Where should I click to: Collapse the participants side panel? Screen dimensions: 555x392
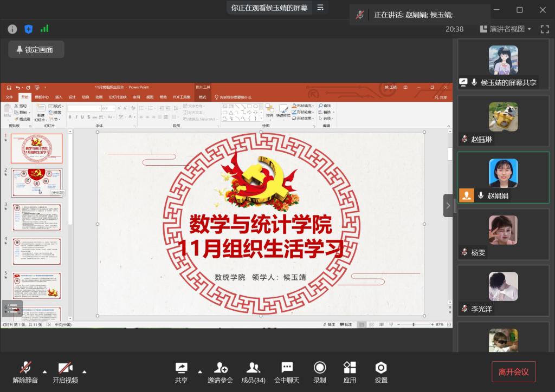pos(448,206)
